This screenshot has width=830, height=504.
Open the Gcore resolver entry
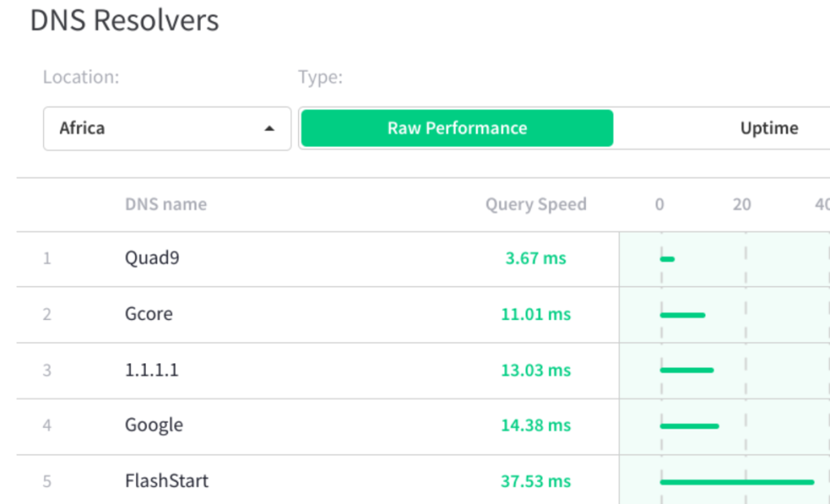tap(148, 314)
